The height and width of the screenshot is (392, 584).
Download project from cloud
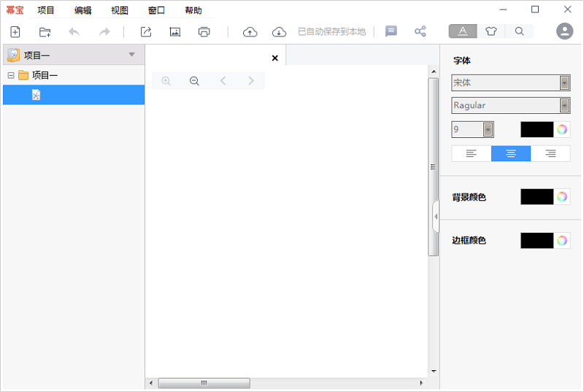click(279, 32)
